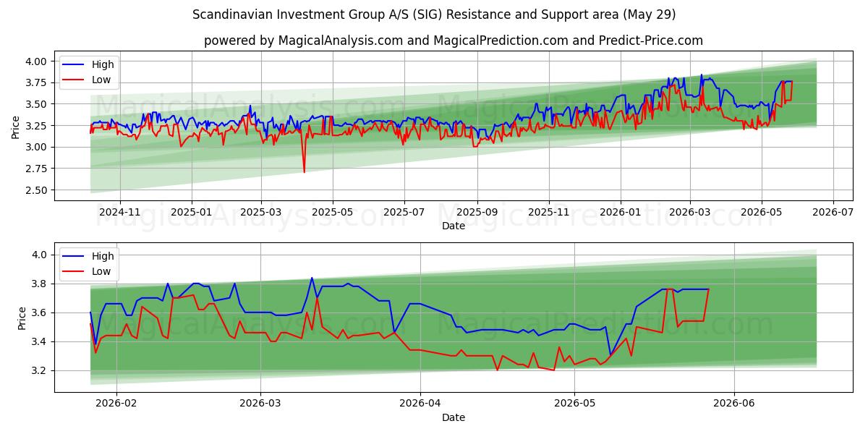The height and width of the screenshot is (434, 868).
Task: Click the '3.2' price tick on bottom chart
Action: tap(41, 370)
